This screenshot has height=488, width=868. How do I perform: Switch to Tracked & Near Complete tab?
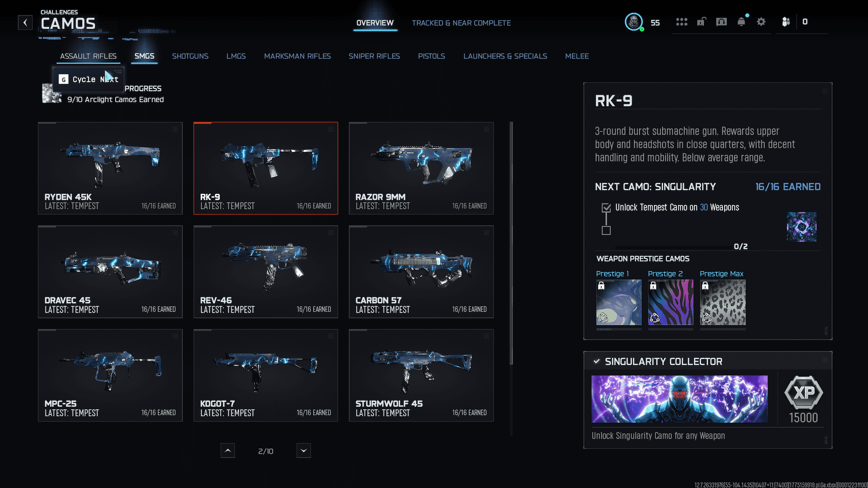461,23
